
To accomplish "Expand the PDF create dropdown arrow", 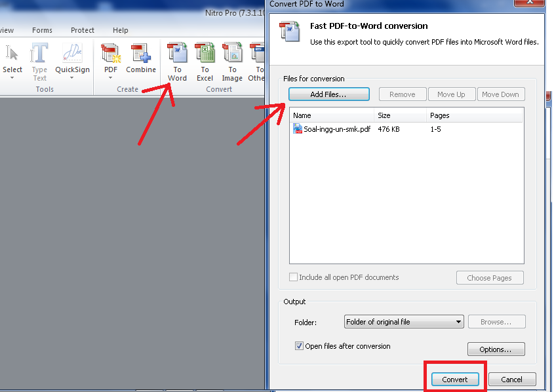I will (110, 78).
